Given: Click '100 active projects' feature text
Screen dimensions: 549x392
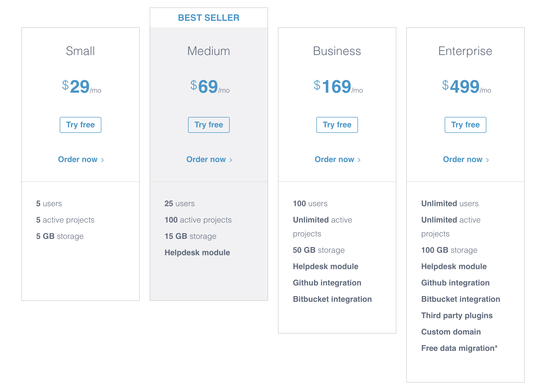Looking at the screenshot, I should click(198, 220).
